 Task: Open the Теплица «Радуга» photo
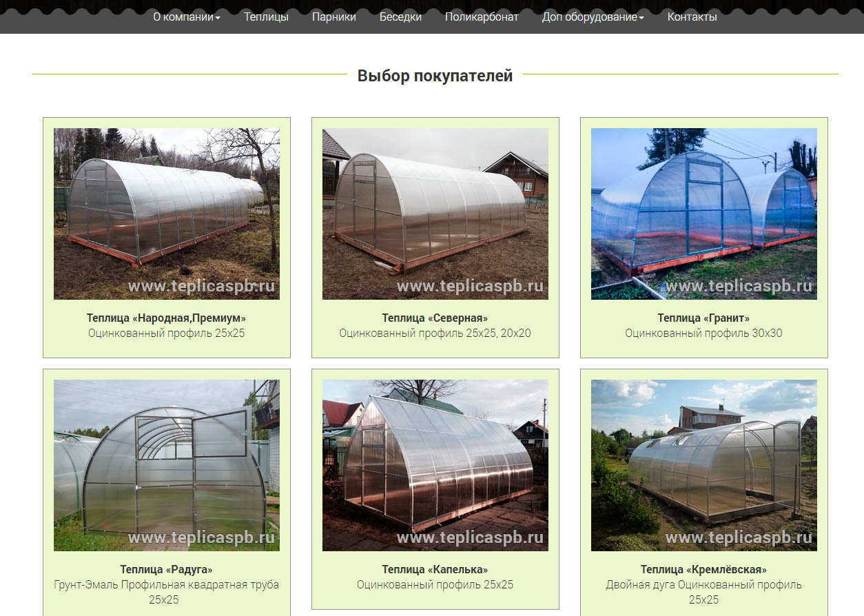(167, 465)
